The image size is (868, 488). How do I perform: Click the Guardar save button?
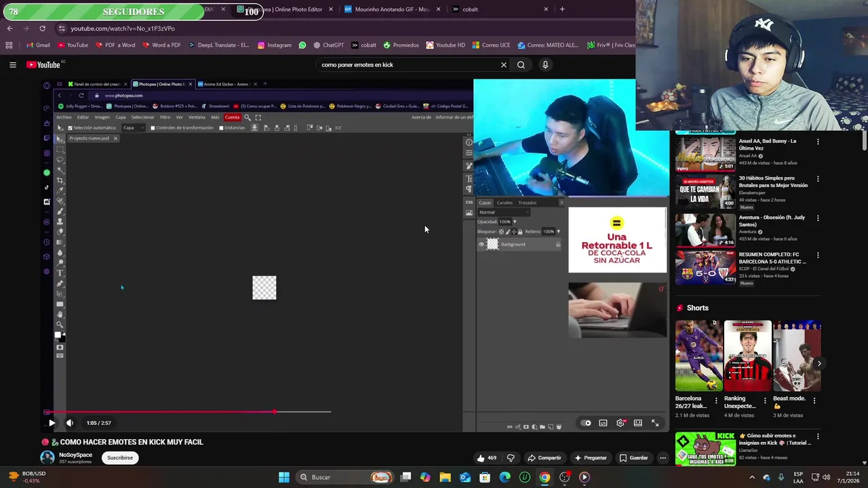coord(633,458)
